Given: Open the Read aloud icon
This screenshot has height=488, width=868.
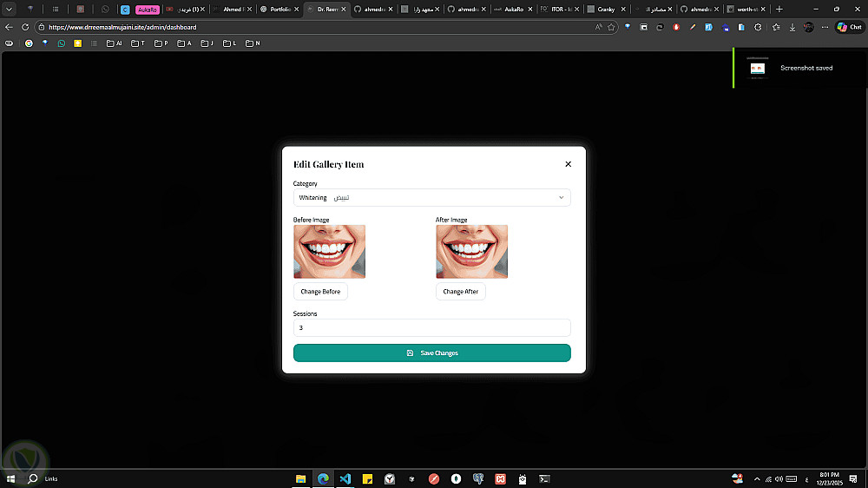Looking at the screenshot, I should click(598, 27).
